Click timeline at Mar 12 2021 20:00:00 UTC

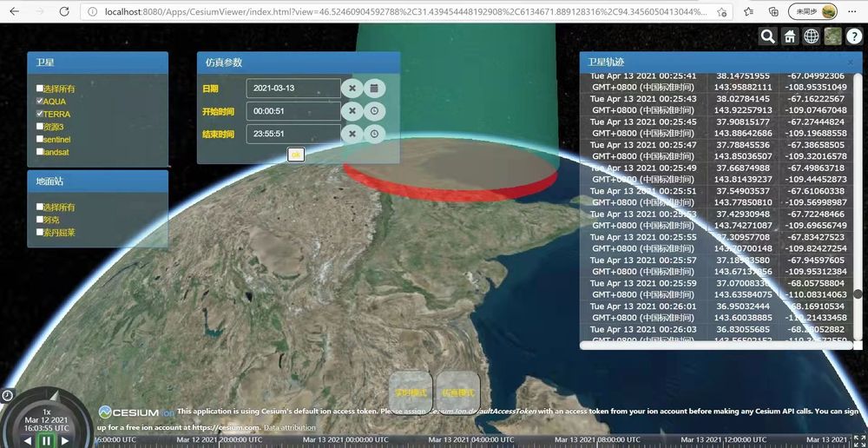coord(220,440)
